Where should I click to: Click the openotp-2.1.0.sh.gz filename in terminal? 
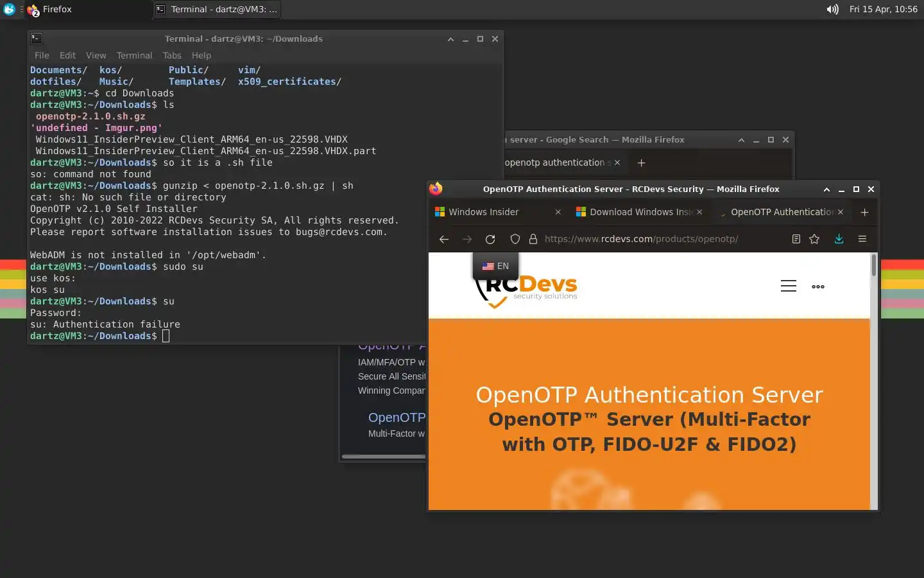tap(90, 116)
